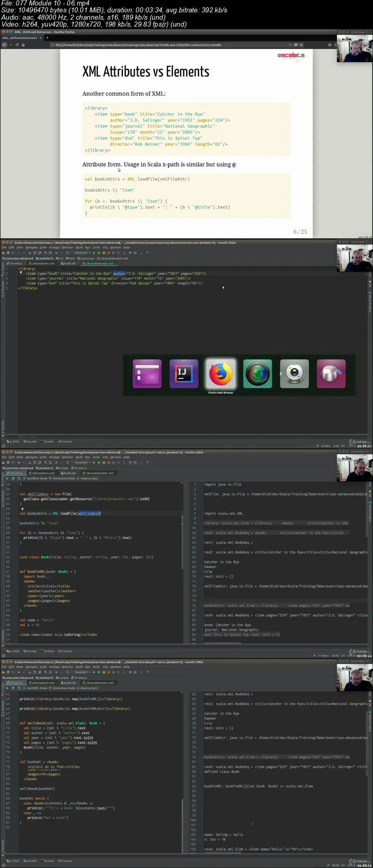
Task: Click 'case class Book' line in booksAttrs window
Action: click(x=86, y=557)
